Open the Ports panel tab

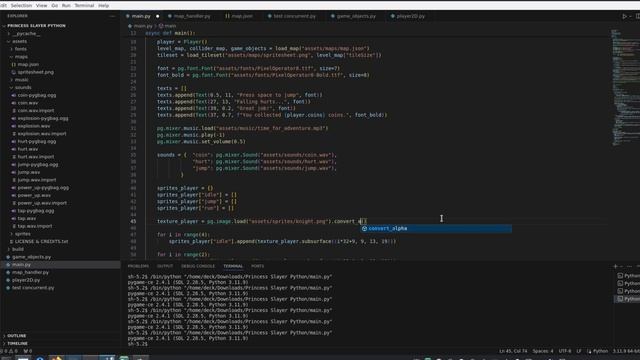(x=258, y=266)
